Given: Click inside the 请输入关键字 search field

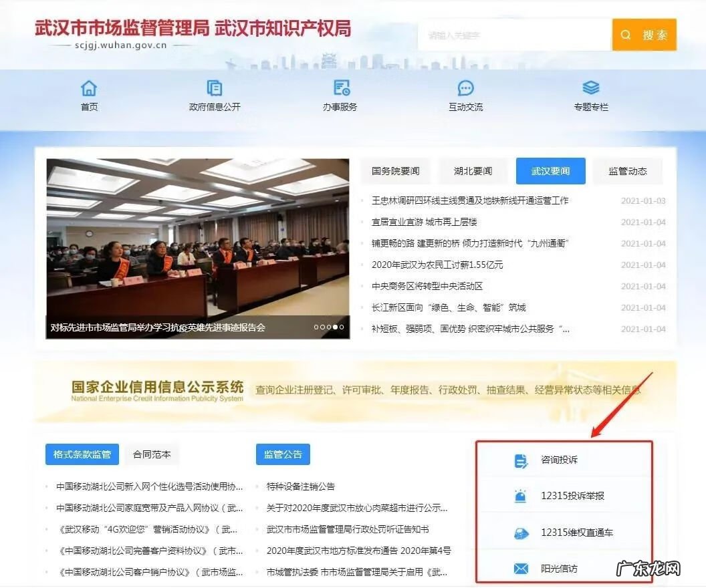Looking at the screenshot, I should 515,35.
